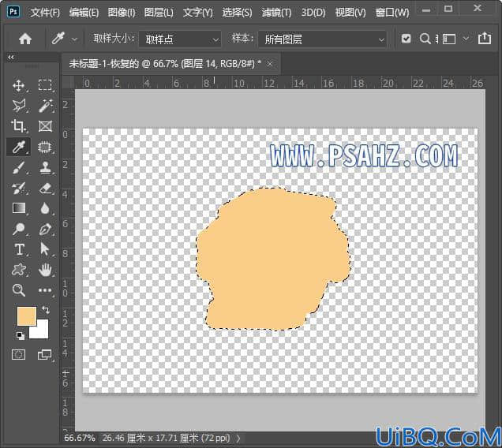Select the Frame tool

[x=45, y=126]
